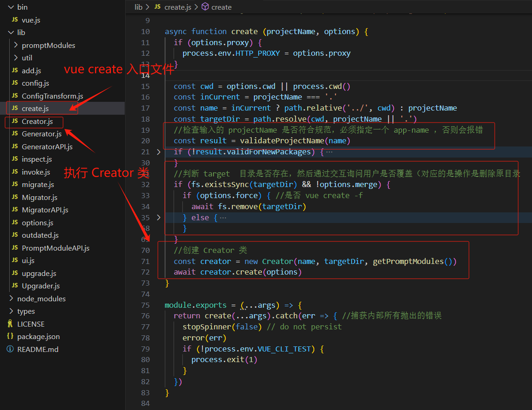Image resolution: width=532 pixels, height=410 pixels.
Task: Open the LICENSE file
Action: (31, 324)
